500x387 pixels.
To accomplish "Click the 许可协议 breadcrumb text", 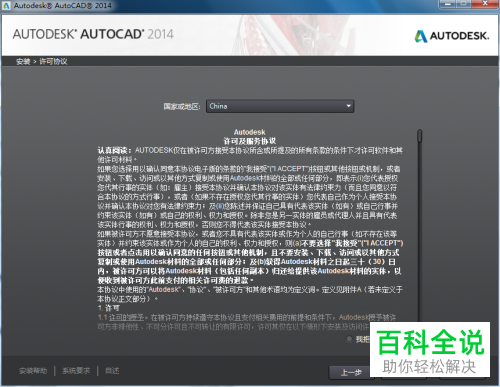I will click(x=53, y=61).
